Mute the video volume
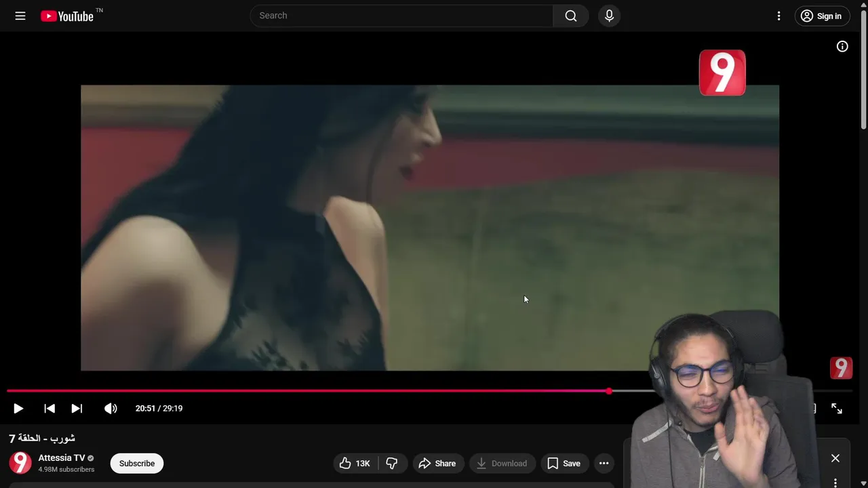This screenshot has width=868, height=488. (x=111, y=408)
